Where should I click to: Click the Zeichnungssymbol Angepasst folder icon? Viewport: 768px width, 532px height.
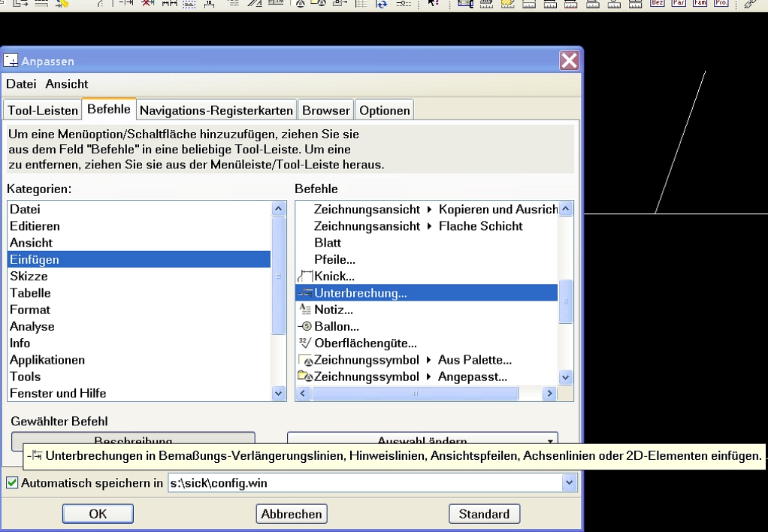[x=306, y=376]
